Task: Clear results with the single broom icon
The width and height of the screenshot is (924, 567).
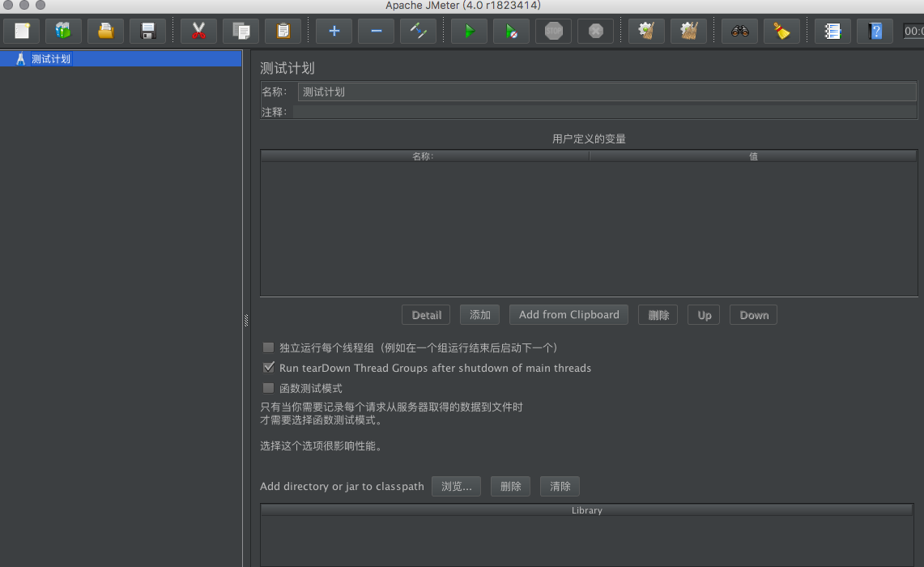Action: (x=646, y=31)
